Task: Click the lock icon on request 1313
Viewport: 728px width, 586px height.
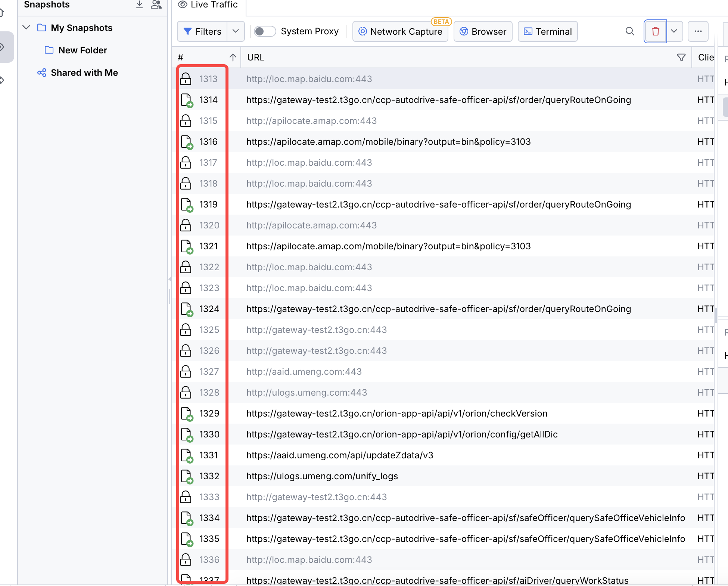Action: pos(186,79)
